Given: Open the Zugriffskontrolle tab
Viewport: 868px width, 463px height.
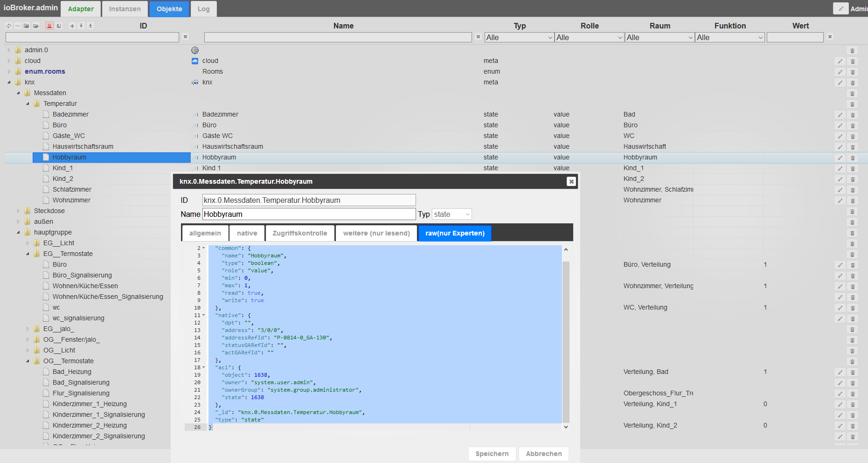Looking at the screenshot, I should pyautogui.click(x=300, y=233).
